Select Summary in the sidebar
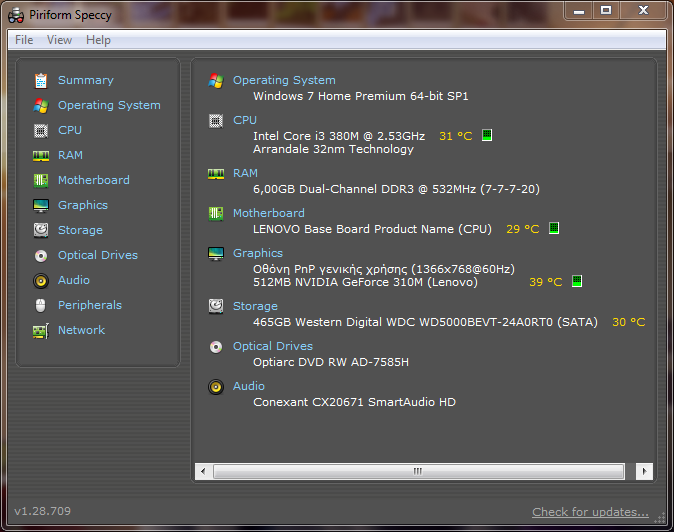674x532 pixels. point(86,80)
